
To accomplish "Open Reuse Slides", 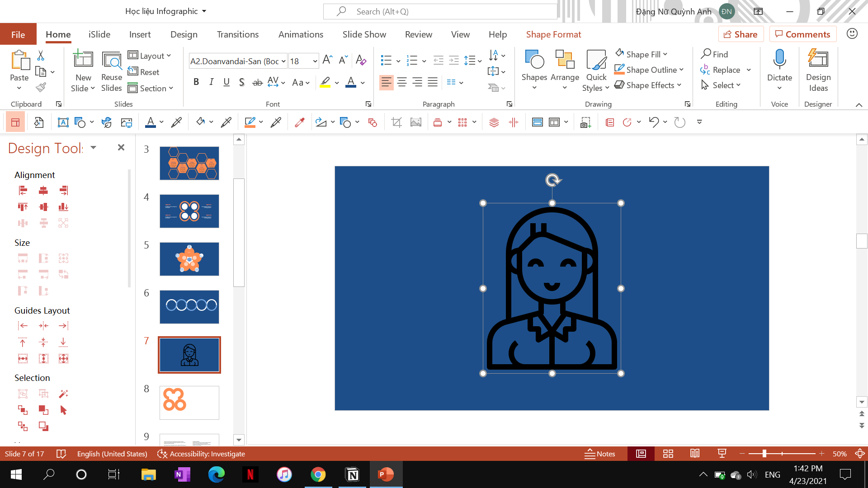I will pos(112,71).
